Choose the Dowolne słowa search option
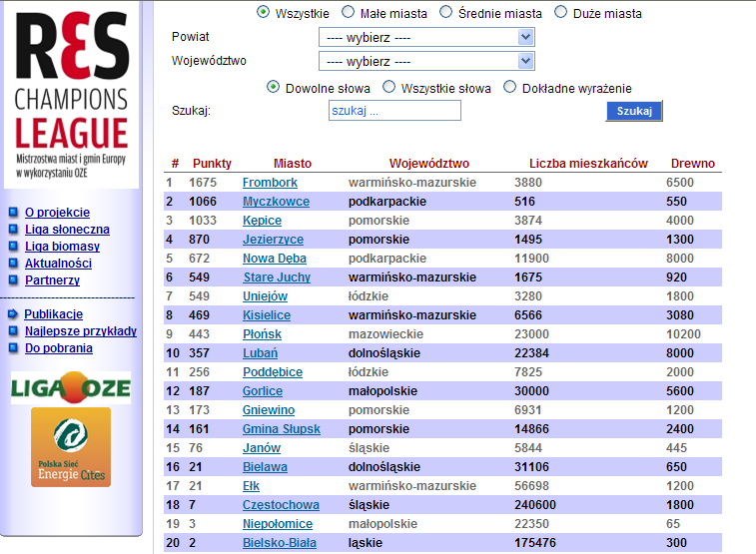Viewport: 756px width, 554px height. [273, 87]
